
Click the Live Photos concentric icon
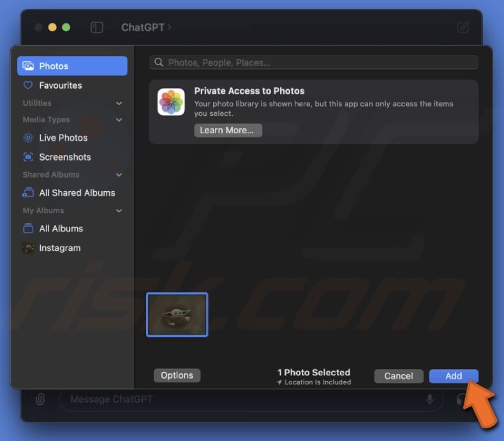pos(28,138)
